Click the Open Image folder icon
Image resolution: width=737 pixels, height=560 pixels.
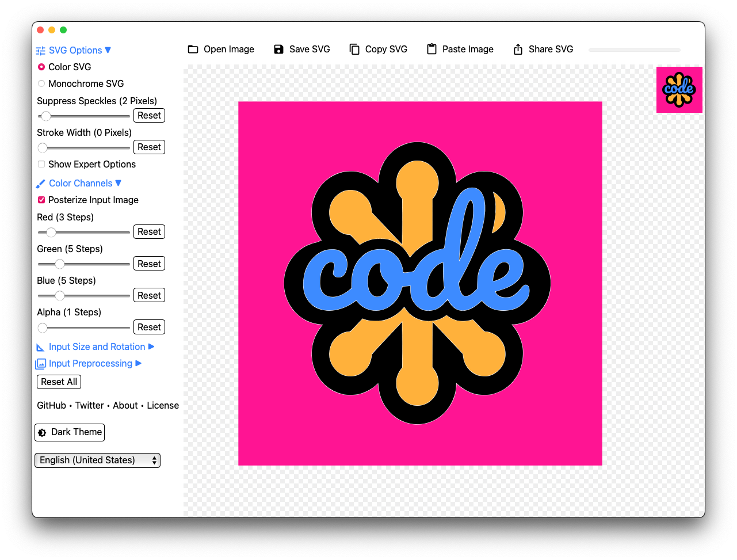193,49
